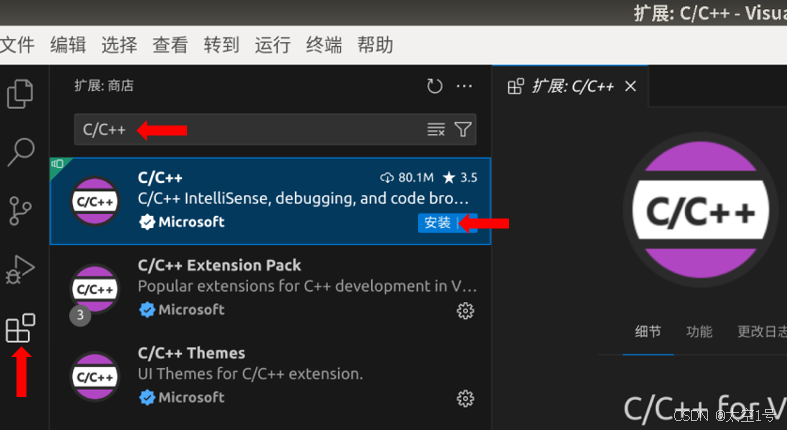
Task: Click Microsoft publisher under C/C++ Extension Pack
Action: tap(191, 310)
